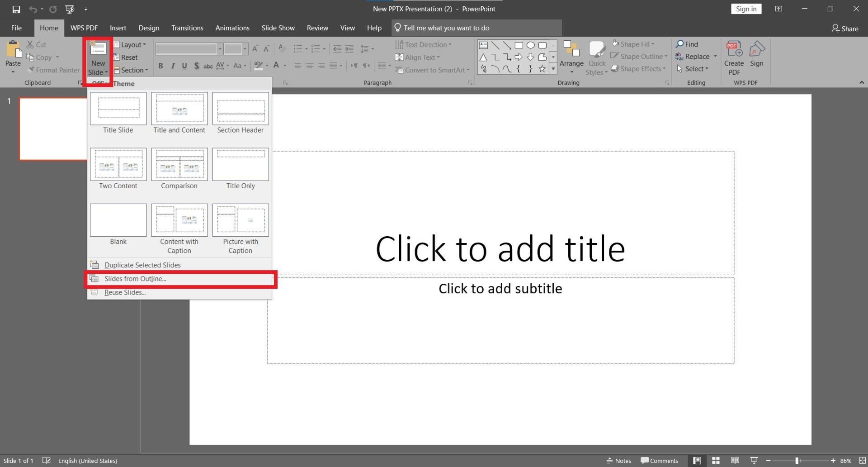Viewport: 868px width, 467px height.
Task: Select the star shape in shapes gallery
Action: pos(542,69)
